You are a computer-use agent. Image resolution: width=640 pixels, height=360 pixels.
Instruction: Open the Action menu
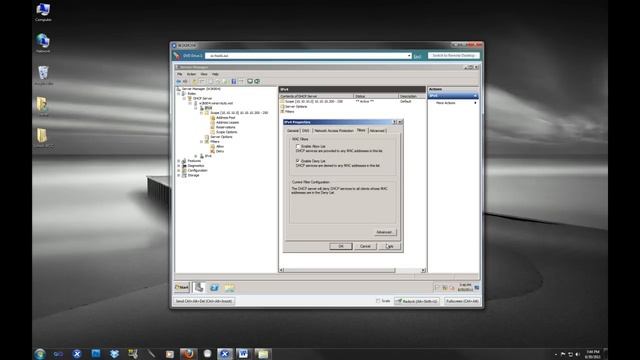[x=191, y=74]
